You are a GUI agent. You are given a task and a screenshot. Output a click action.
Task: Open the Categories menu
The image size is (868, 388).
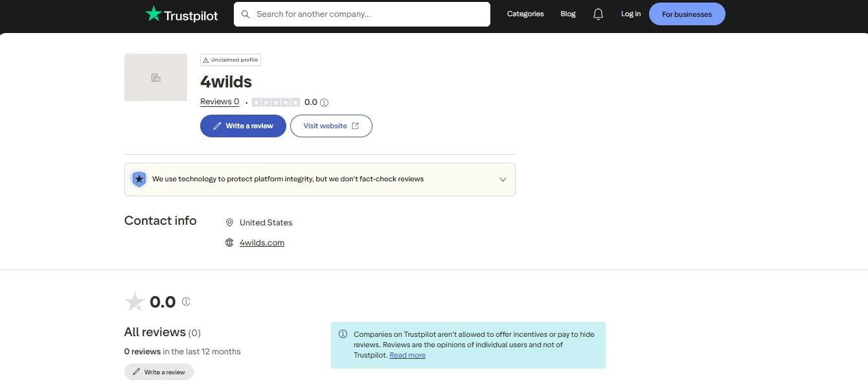click(525, 14)
